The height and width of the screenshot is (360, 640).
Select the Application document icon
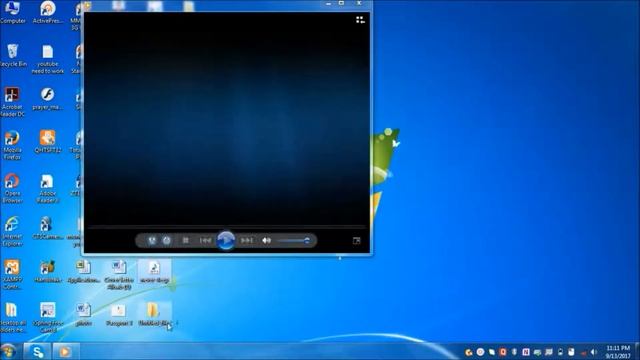coord(83,271)
